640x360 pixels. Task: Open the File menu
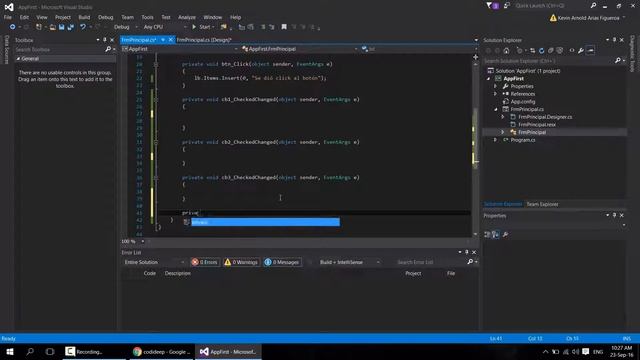(8, 17)
